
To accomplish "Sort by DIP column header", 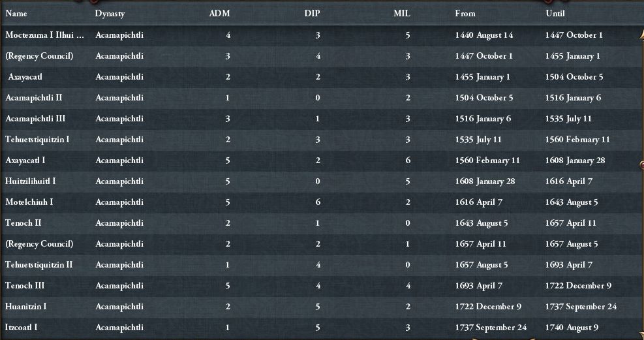I will pos(313,14).
